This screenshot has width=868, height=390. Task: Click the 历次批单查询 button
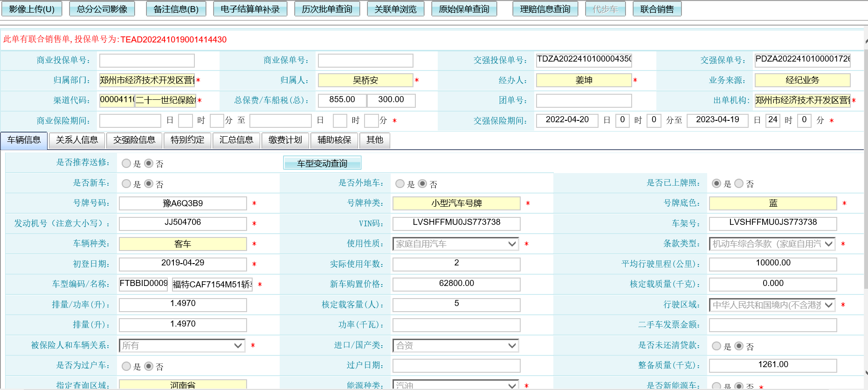(327, 9)
